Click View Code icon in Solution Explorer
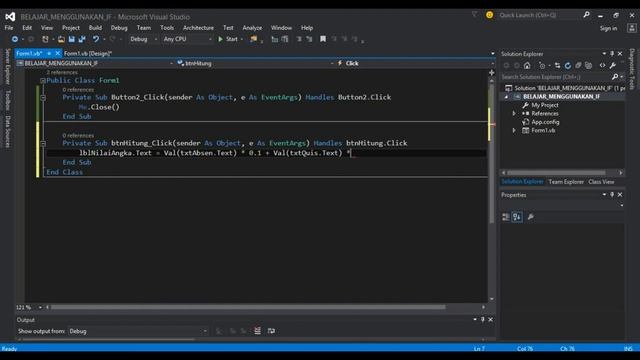 [602, 65]
